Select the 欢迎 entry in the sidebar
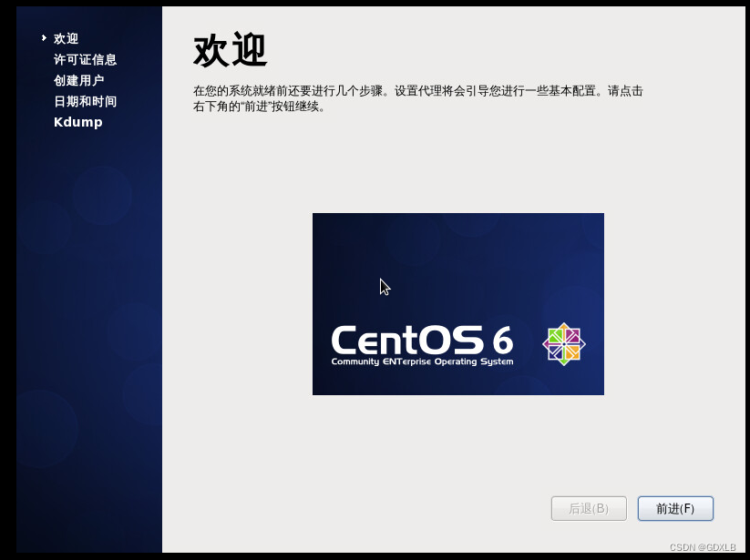Screen dimensions: 750x560 65,38
